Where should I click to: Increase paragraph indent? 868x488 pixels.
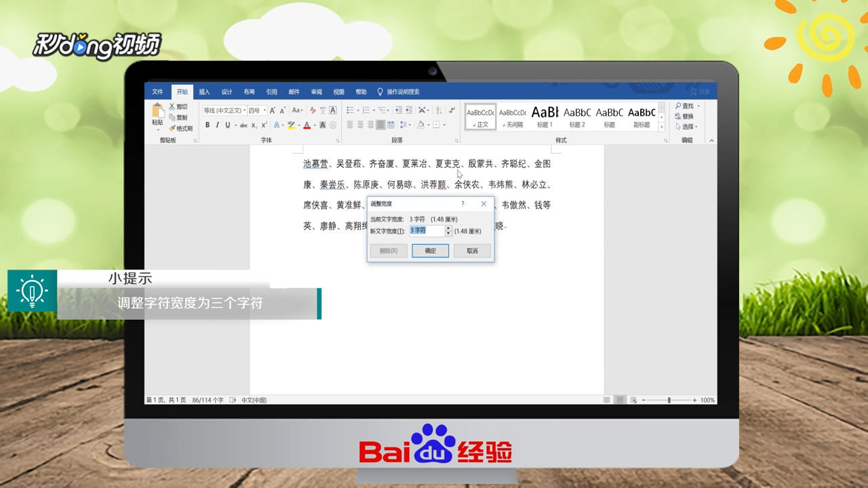tap(409, 110)
